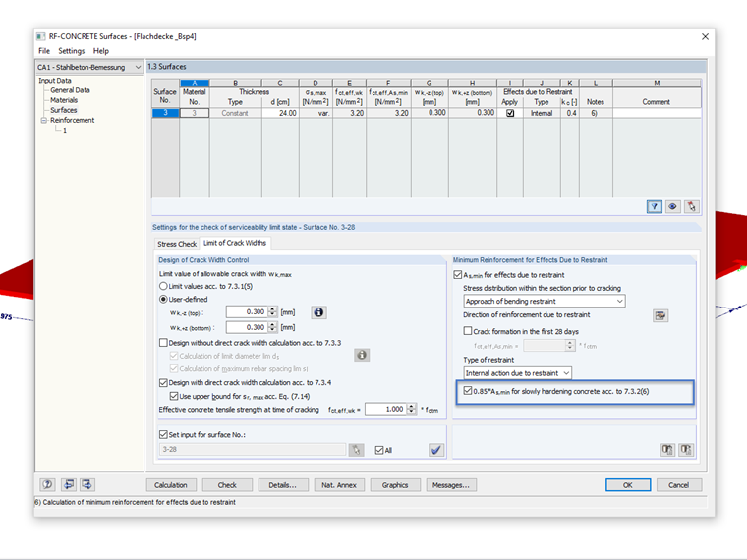Select the User-defined radio button
Viewport: 747px width, 560px height.
[163, 299]
